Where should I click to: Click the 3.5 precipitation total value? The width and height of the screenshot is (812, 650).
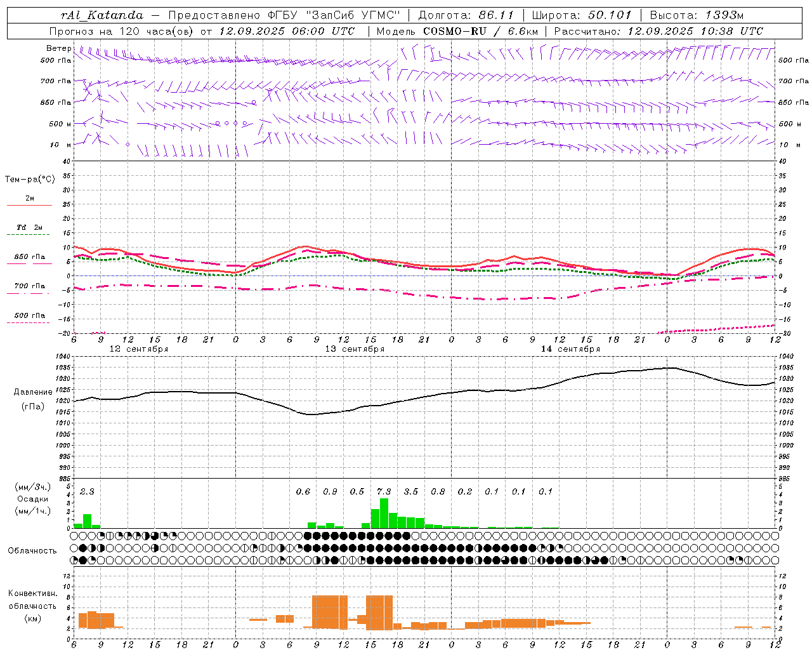tap(411, 491)
